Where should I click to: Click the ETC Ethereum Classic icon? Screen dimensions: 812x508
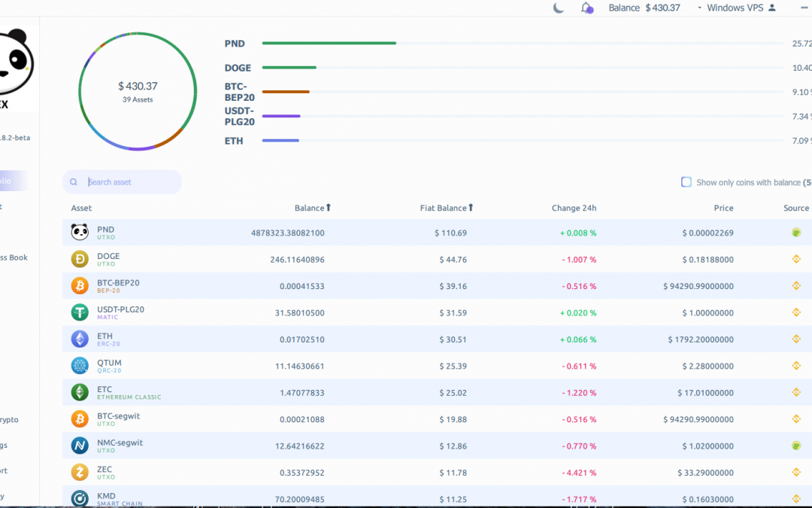(80, 392)
